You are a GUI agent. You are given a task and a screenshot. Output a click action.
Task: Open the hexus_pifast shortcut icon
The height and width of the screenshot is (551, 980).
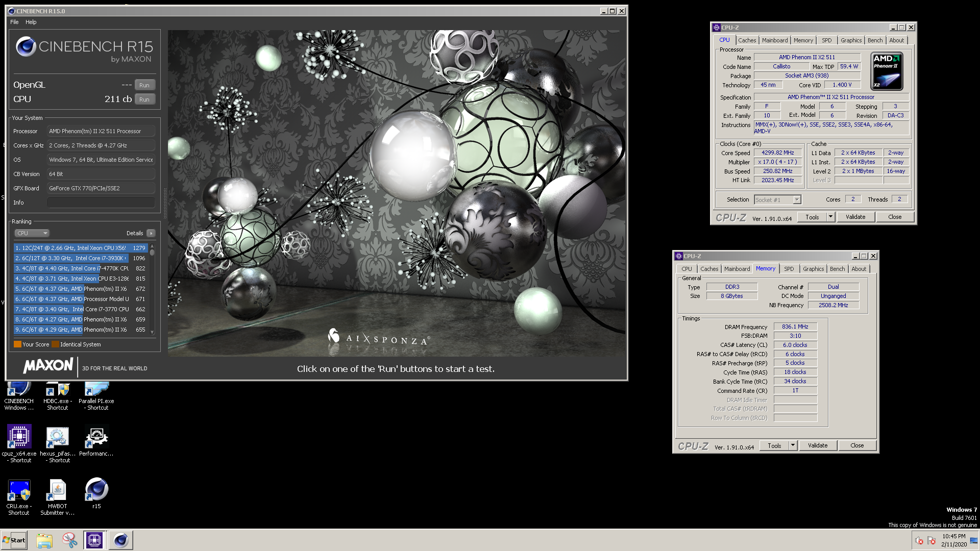(x=57, y=443)
